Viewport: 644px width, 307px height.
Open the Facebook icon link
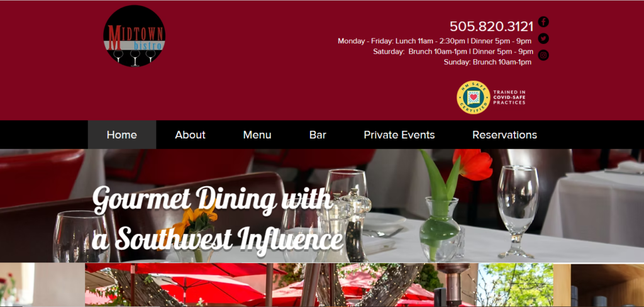[543, 22]
